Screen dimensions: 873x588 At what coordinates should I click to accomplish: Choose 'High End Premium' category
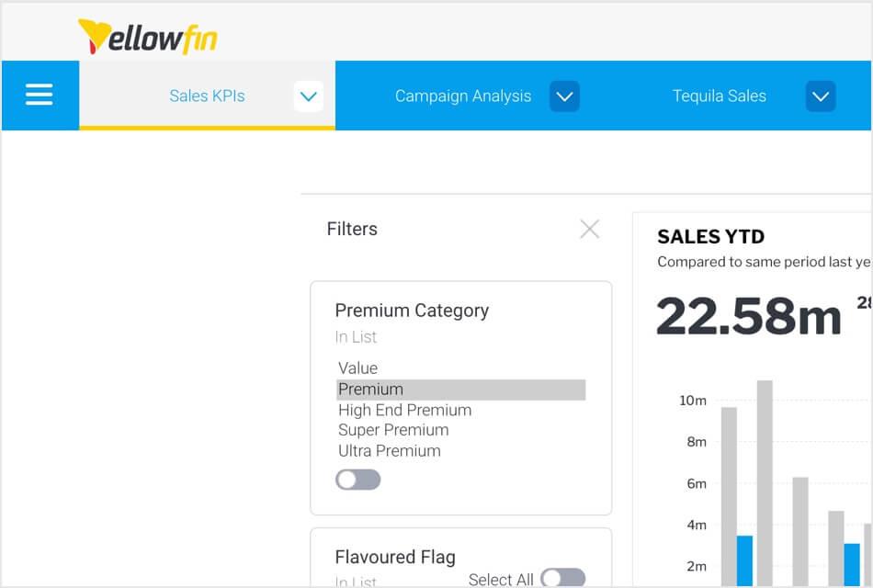[x=404, y=410]
